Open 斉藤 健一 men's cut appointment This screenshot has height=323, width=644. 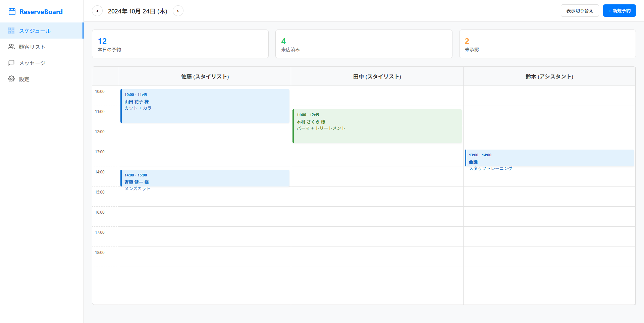[x=205, y=178]
